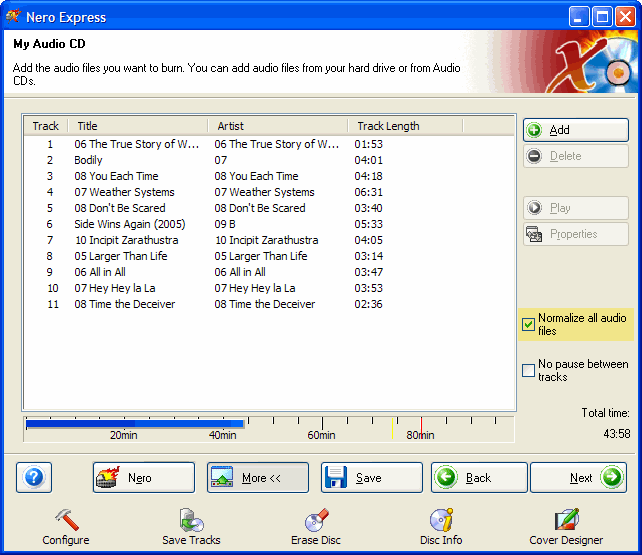Sort by the Track Length column header
The width and height of the screenshot is (642, 555).
405,126
